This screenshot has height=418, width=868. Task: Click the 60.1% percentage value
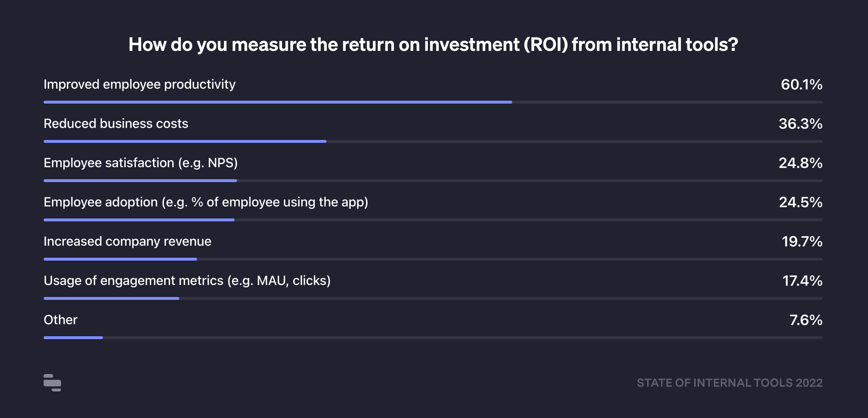coord(801,85)
